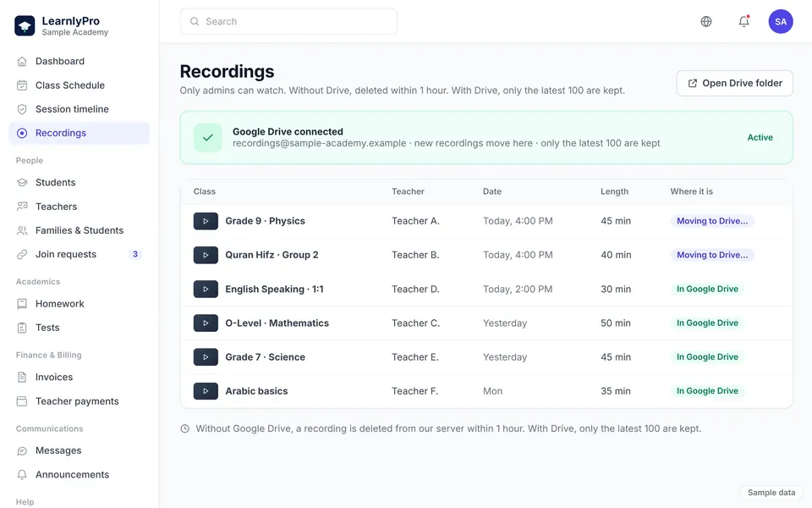
Task: Click the Sample data tag
Action: tap(771, 493)
